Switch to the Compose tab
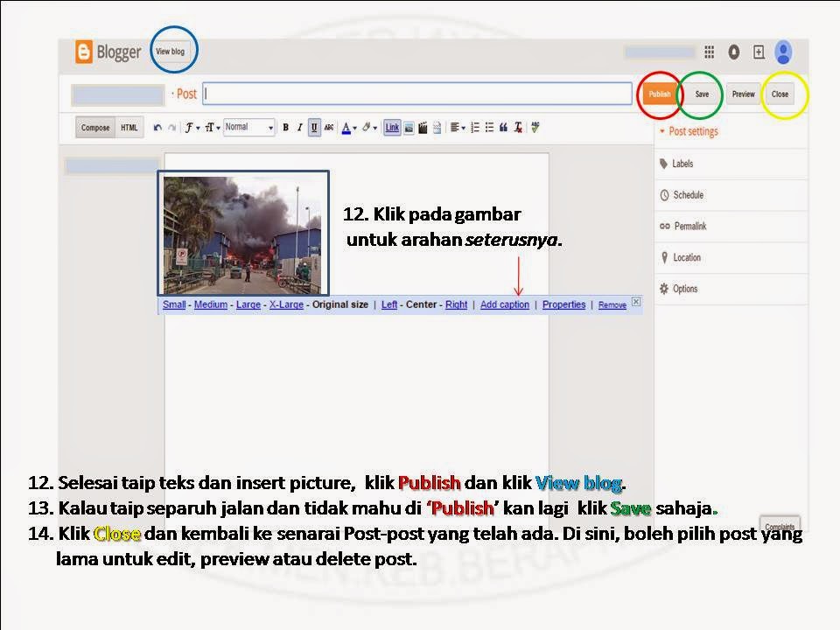The image size is (840, 630). tap(94, 127)
